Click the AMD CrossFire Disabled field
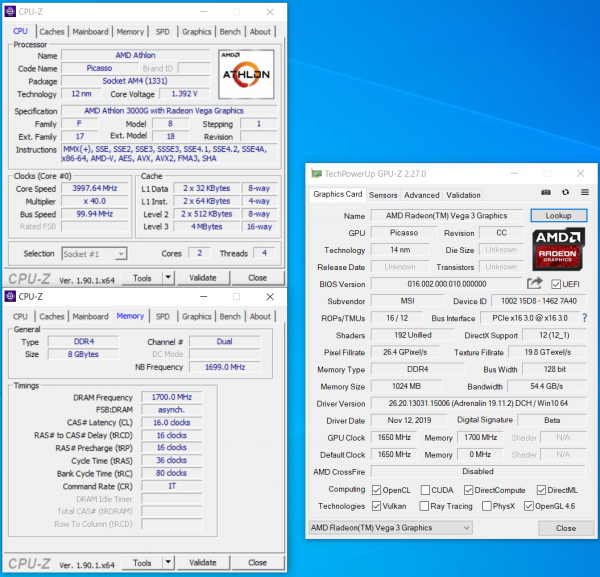This screenshot has width=600, height=577. pyautogui.click(x=478, y=471)
